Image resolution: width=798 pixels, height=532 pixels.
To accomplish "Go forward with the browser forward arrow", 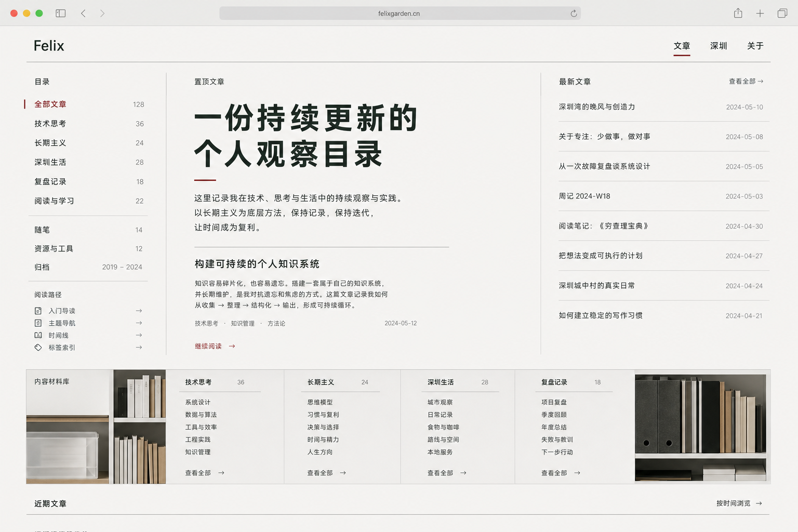I will coord(102,14).
